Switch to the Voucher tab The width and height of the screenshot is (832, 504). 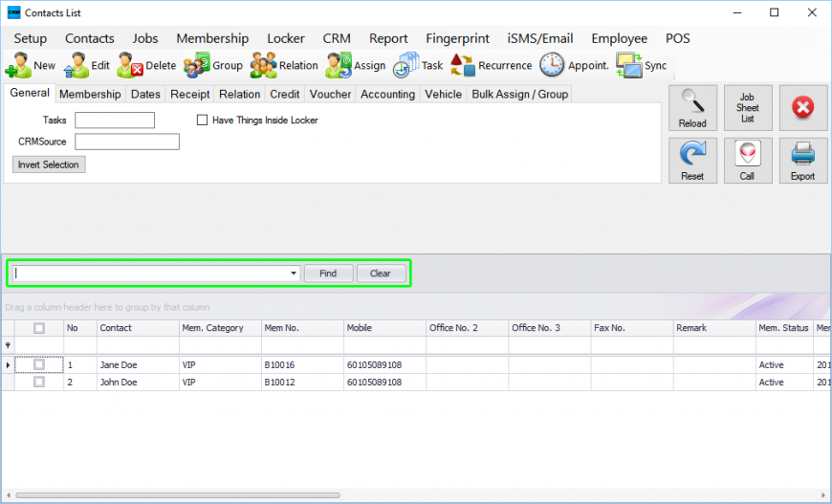coord(330,95)
